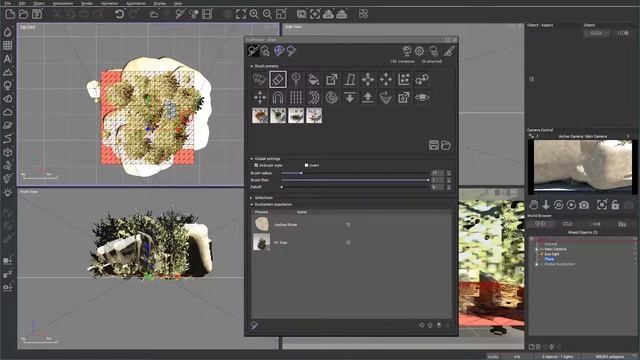The height and width of the screenshot is (360, 640).
Task: Save the brush presets with floppy icon
Action: pyautogui.click(x=433, y=145)
